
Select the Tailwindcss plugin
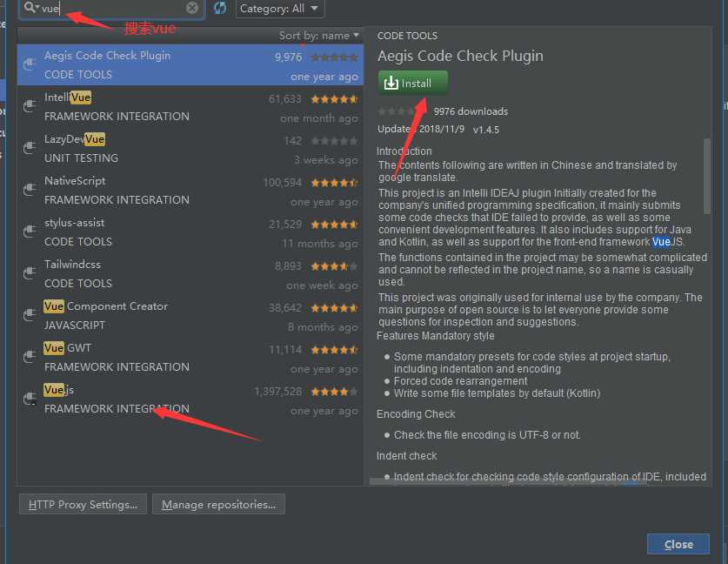click(190, 273)
